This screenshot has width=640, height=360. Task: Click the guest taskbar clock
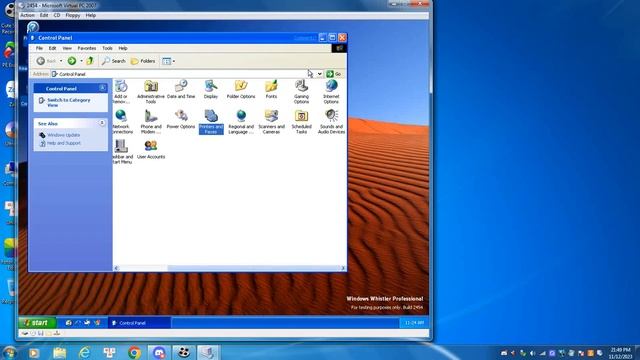414,323
